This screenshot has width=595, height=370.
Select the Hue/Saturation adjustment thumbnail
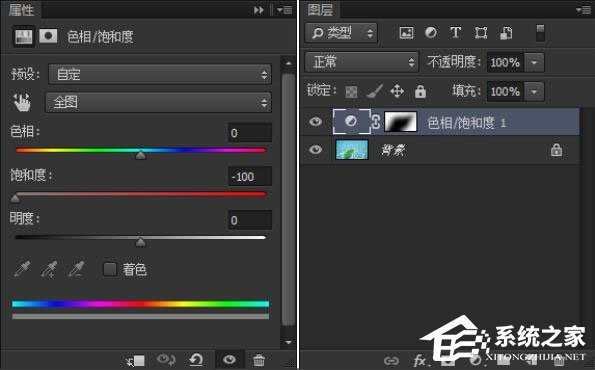(351, 121)
